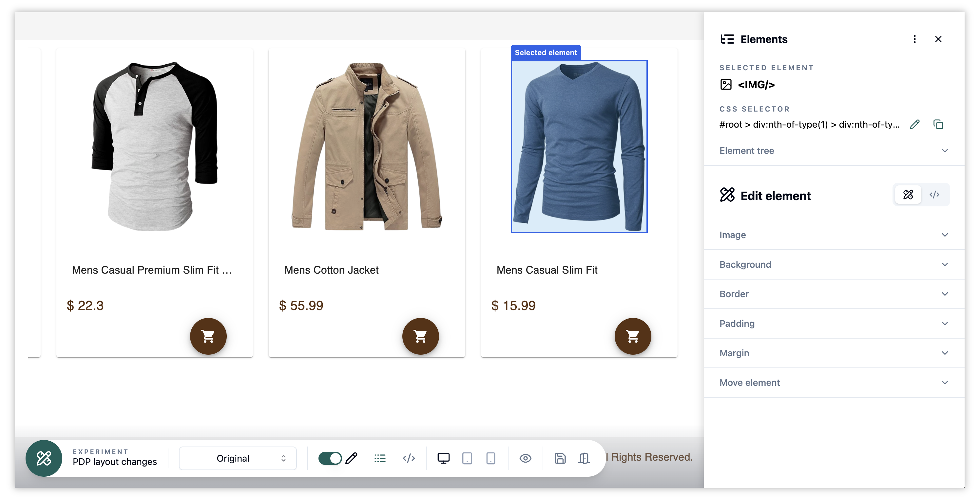
Task: Switch to mobile device preview
Action: (x=490, y=458)
